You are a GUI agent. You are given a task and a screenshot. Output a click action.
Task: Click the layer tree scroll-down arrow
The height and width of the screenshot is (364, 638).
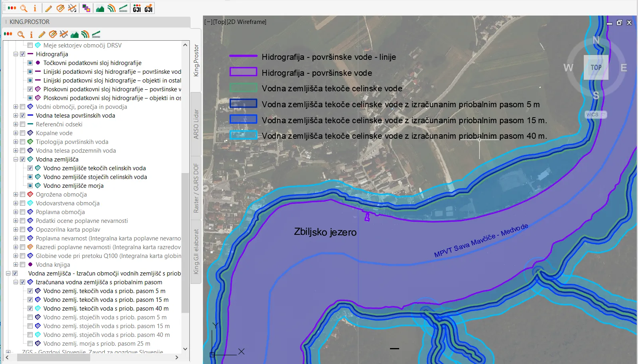[x=185, y=348]
